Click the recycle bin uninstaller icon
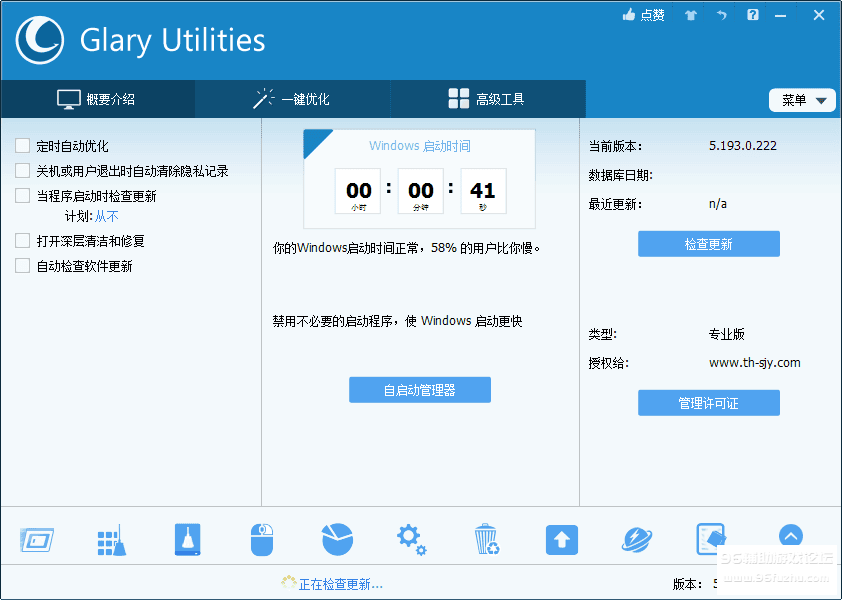842x600 pixels. pos(487,540)
